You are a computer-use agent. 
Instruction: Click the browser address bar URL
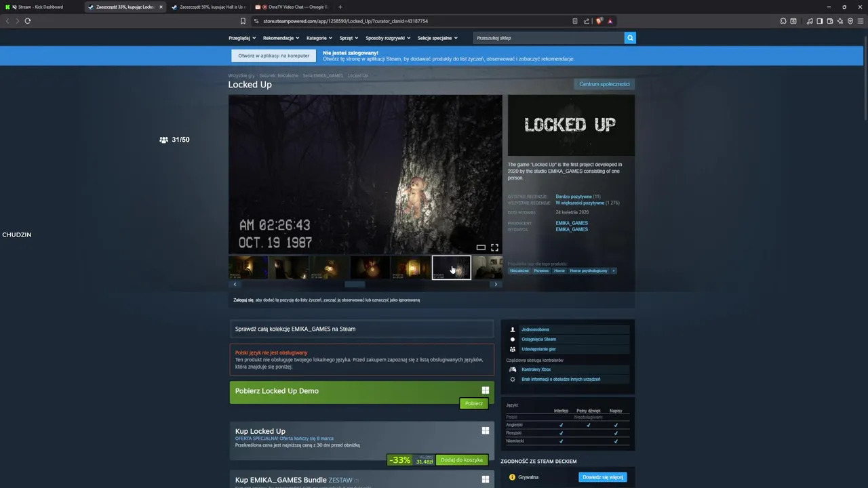(345, 21)
